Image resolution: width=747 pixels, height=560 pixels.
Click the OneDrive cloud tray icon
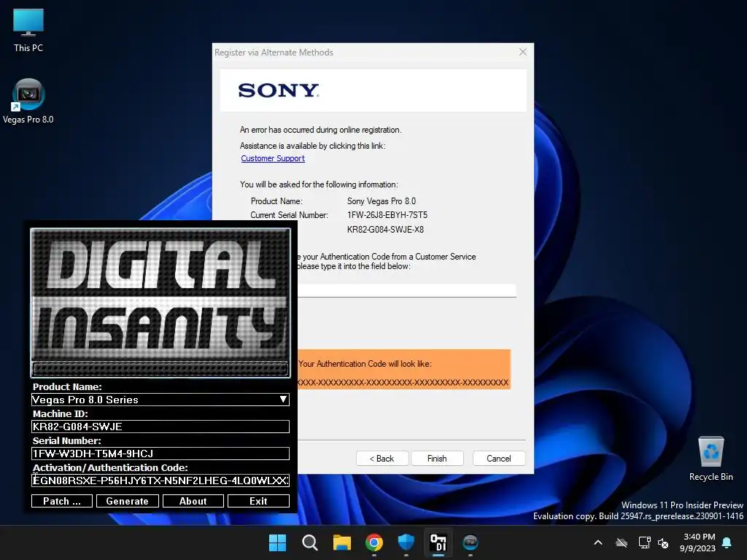(x=622, y=542)
